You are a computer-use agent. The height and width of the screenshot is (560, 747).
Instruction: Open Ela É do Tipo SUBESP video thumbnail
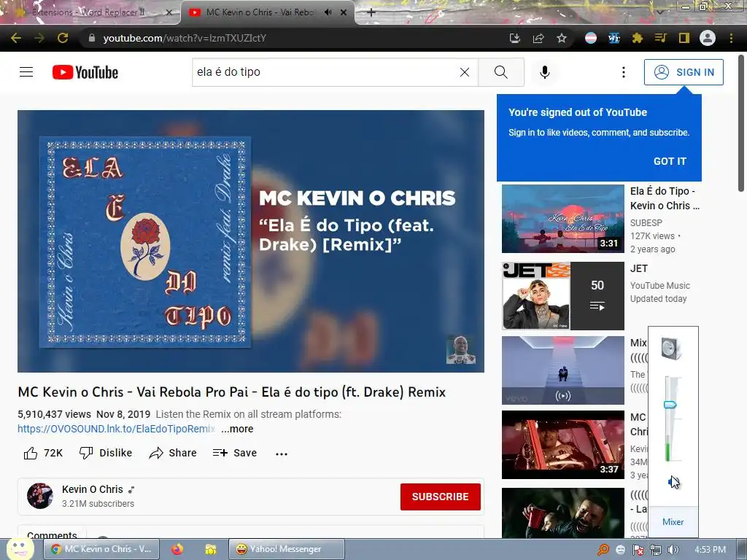click(x=562, y=219)
